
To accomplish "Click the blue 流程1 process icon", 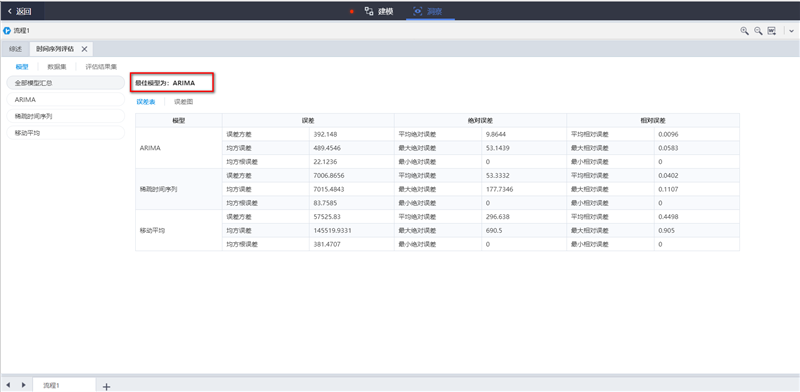I will tap(7, 31).
